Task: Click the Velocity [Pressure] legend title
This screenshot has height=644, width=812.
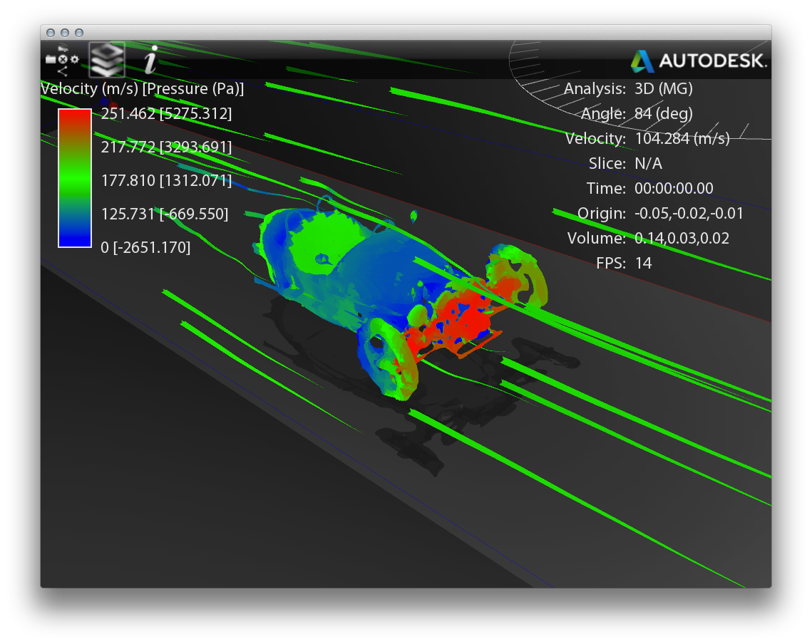Action: [143, 89]
